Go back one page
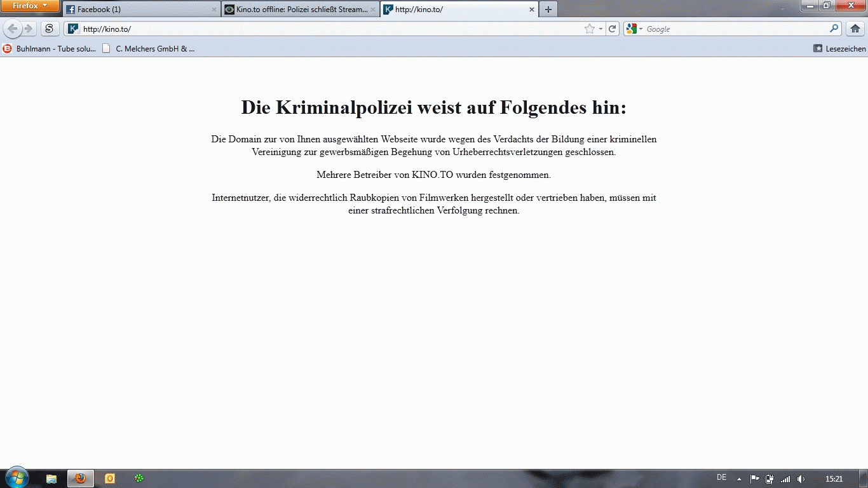This screenshot has width=868, height=488. tap(13, 29)
